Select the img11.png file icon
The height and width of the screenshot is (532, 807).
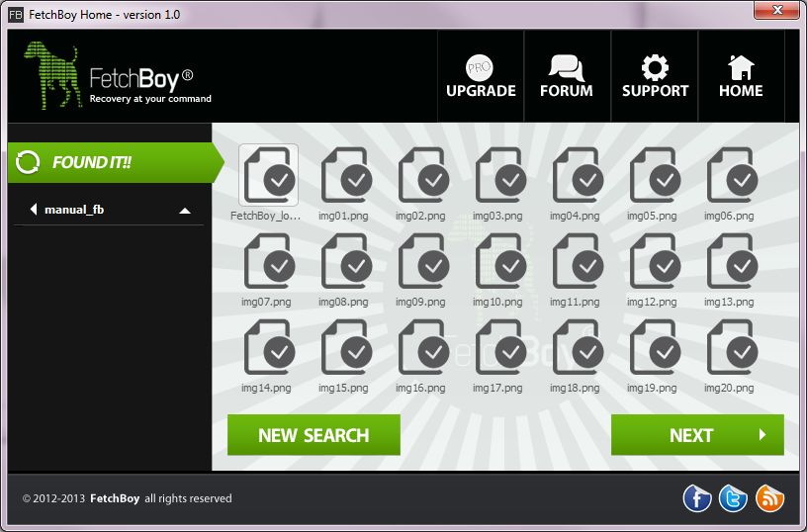tap(578, 261)
